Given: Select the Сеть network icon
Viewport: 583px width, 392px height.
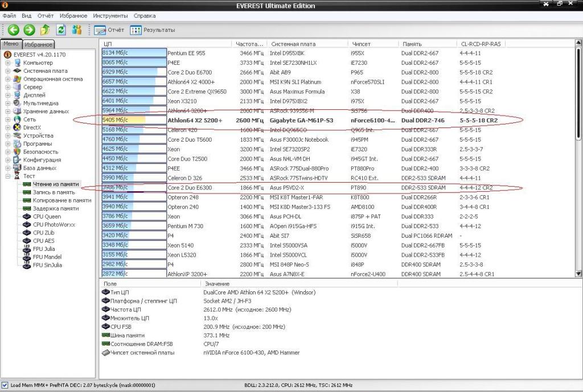Looking at the screenshot, I should 17,119.
